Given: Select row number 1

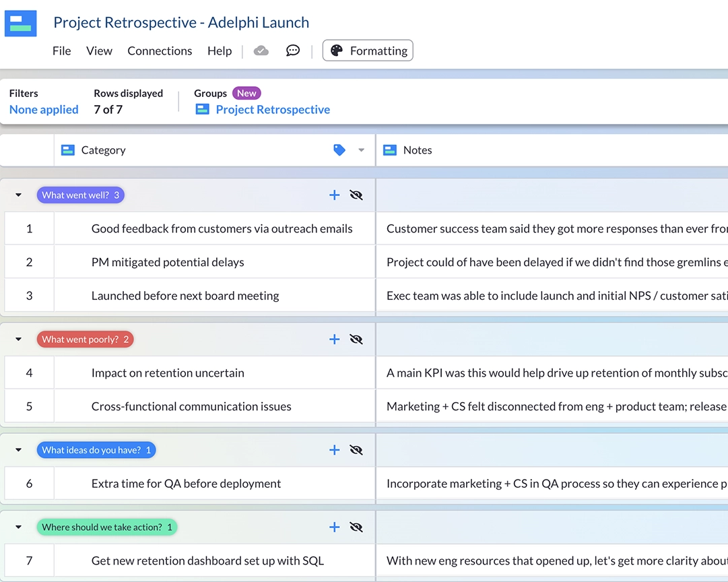Looking at the screenshot, I should (x=29, y=228).
